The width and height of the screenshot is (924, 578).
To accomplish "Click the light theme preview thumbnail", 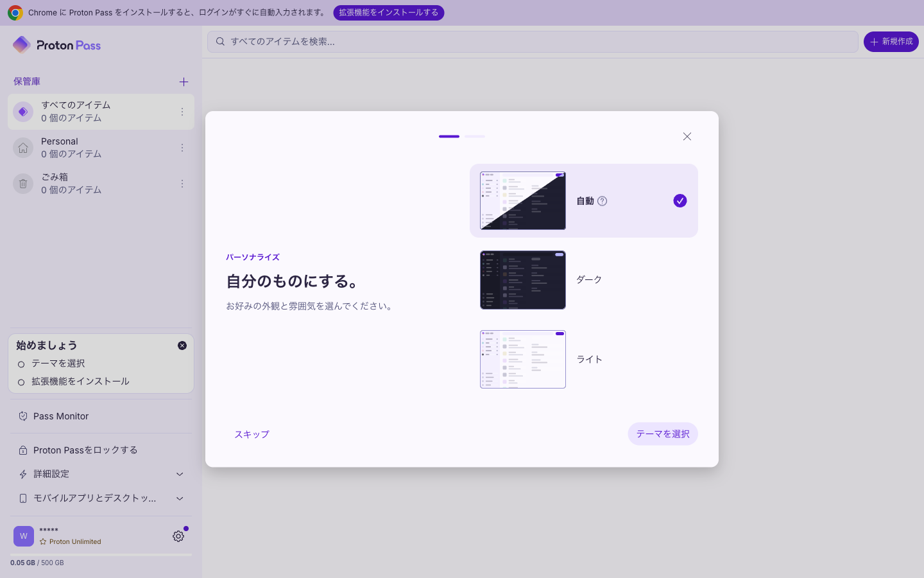I will pos(523,360).
